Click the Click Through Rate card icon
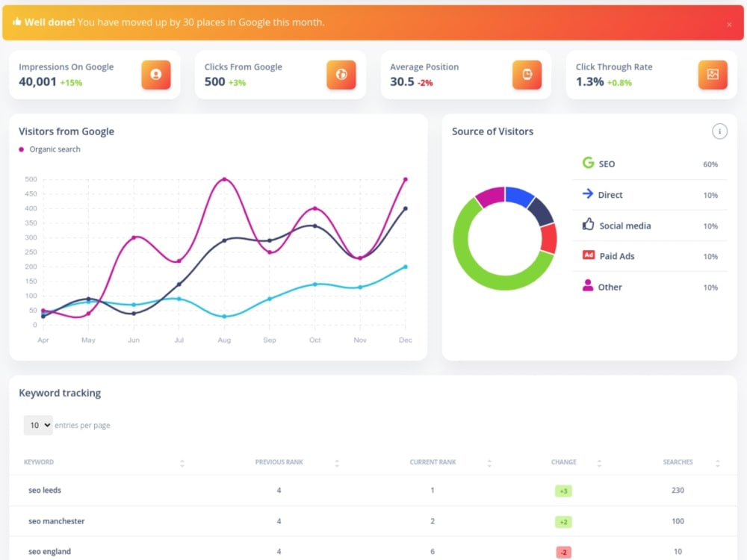The height and width of the screenshot is (560, 747). 713,75
